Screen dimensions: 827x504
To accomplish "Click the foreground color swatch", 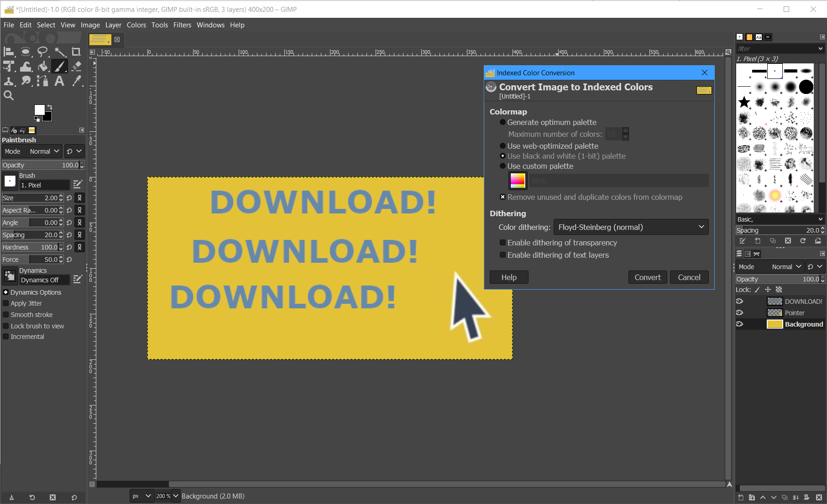I will (39, 110).
